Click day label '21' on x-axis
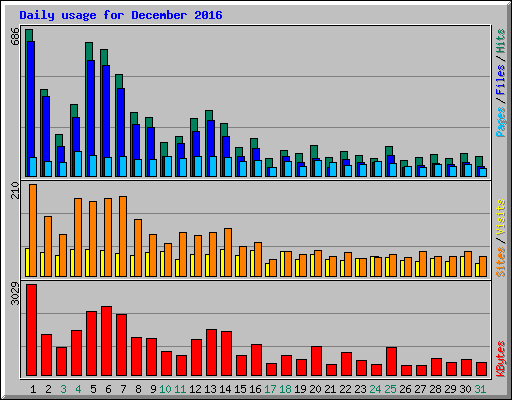Image resolution: width=512 pixels, height=400 pixels. coord(330,389)
